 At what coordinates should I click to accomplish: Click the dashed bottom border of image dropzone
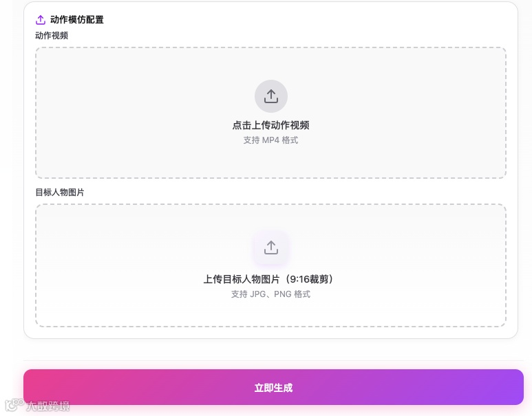pos(270,326)
